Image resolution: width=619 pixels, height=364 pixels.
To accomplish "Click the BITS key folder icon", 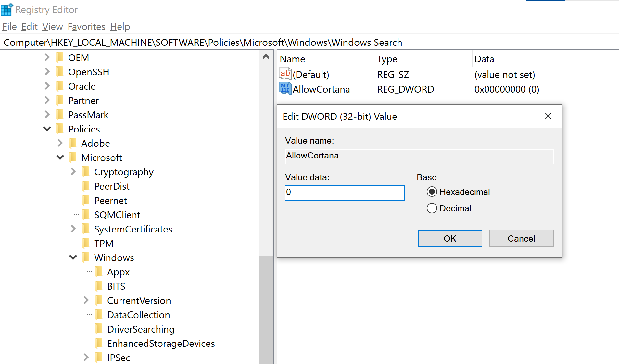I will click(99, 286).
